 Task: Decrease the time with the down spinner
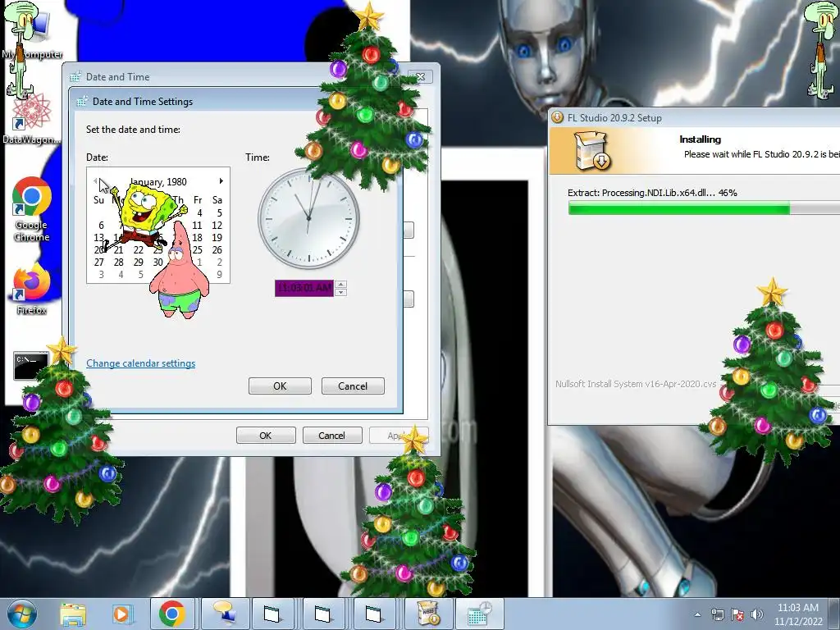[x=341, y=292]
